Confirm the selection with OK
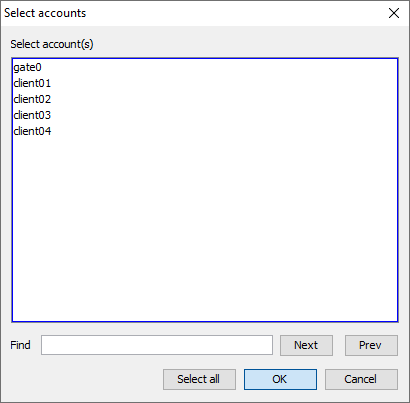Image resolution: width=410 pixels, height=403 pixels. pos(280,379)
